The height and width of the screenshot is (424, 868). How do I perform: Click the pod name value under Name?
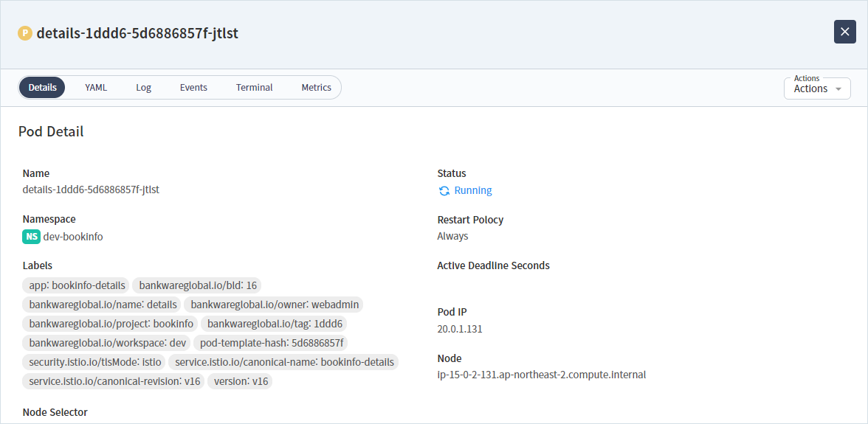click(91, 190)
